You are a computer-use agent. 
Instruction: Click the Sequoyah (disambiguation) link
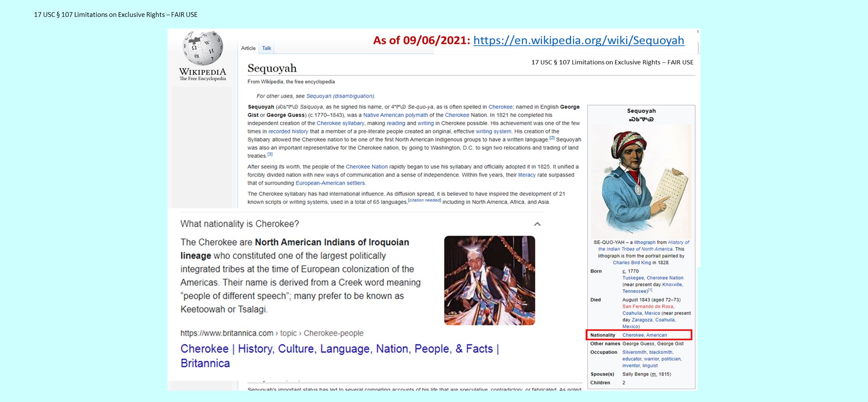340,96
